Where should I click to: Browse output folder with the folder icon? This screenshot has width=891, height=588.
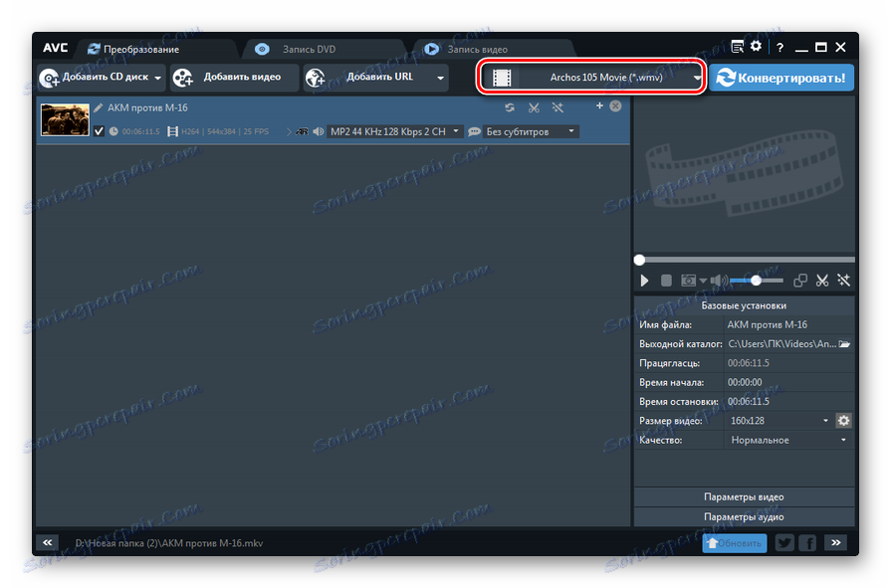pos(844,343)
